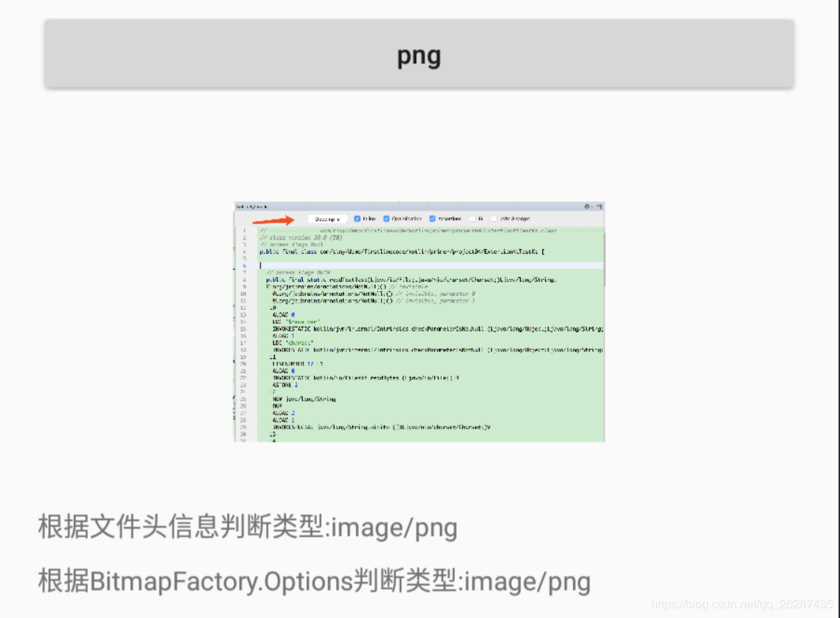This screenshot has width=840, height=618.
Task: Disable the Inline checkbox
Action: tap(357, 218)
